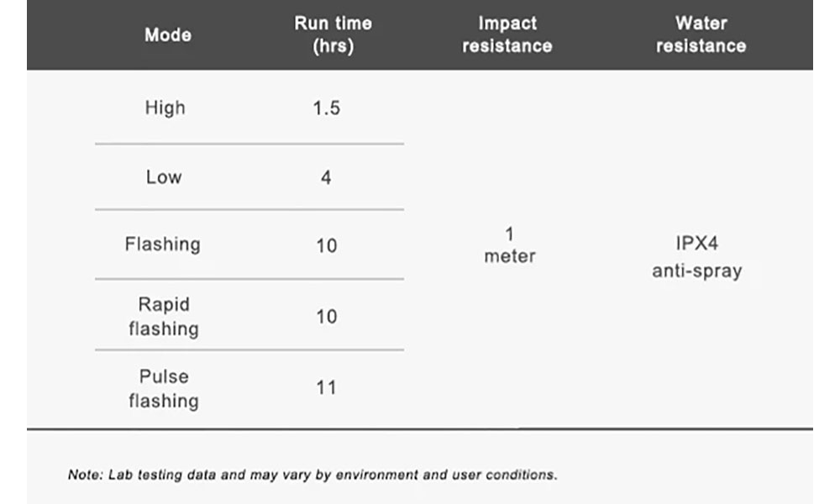Select the Flashing mode label
This screenshot has width=840, height=504.
coord(163,245)
